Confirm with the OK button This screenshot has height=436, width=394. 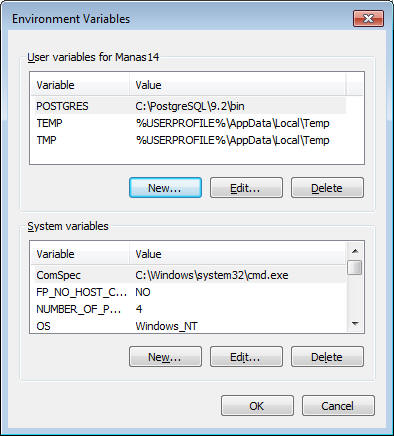coord(257,406)
